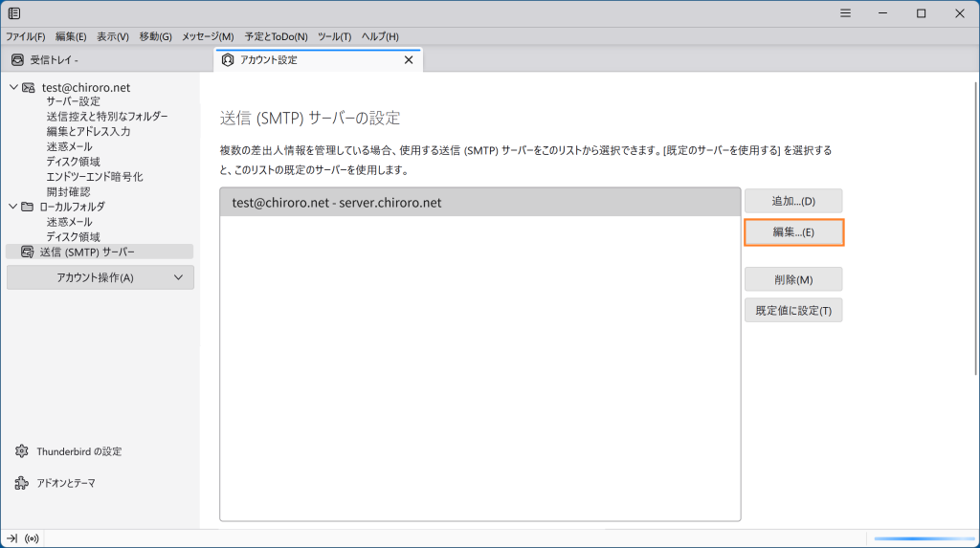Select the test@chiroro.net account label
This screenshot has height=548, width=980.
pyautogui.click(x=85, y=87)
